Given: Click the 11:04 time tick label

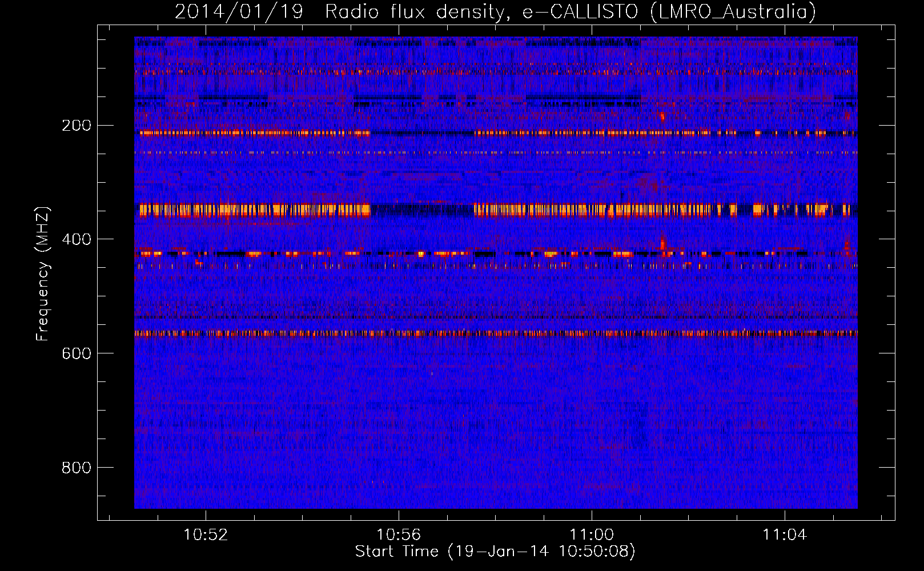Looking at the screenshot, I should tap(785, 534).
